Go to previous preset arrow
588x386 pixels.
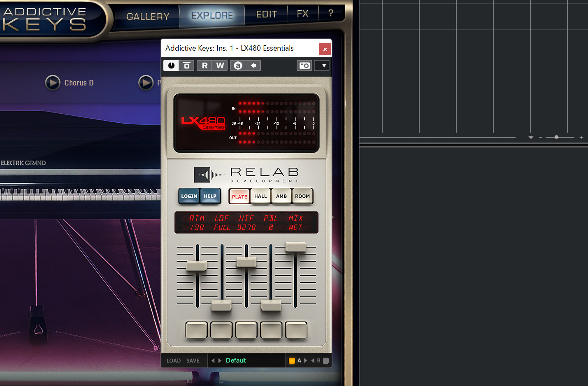(x=213, y=360)
